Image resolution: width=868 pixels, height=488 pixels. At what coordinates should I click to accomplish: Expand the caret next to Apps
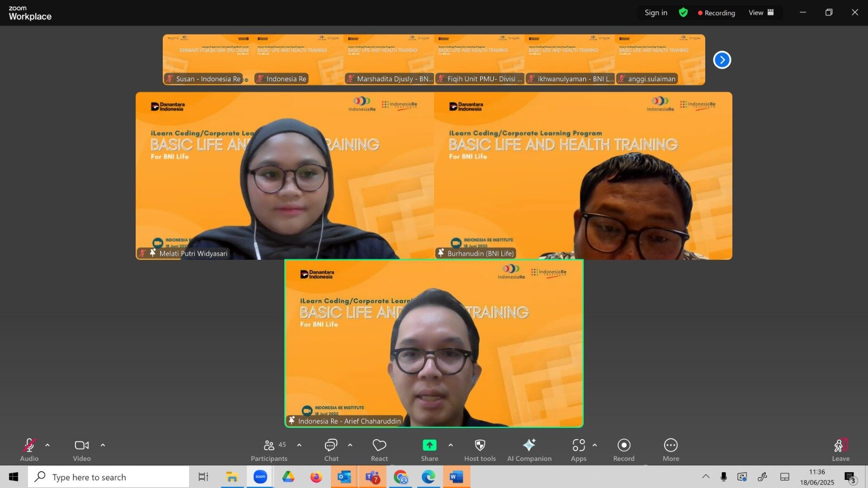tap(595, 445)
